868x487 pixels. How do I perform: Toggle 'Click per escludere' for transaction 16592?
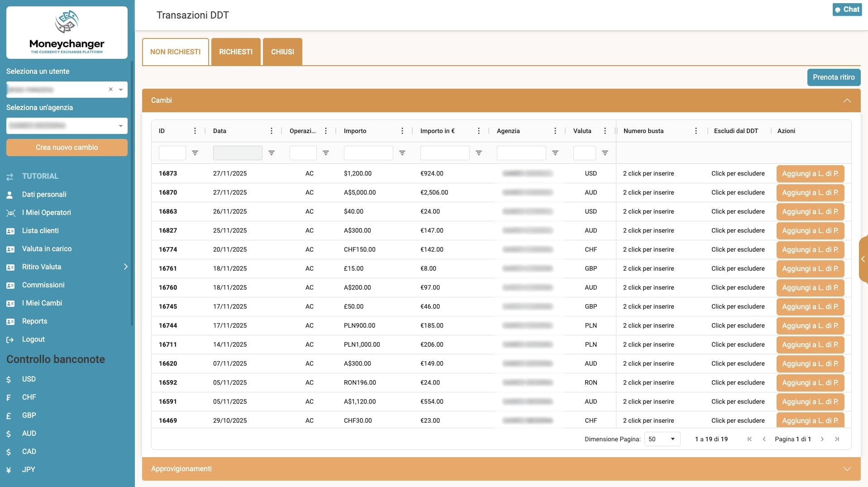point(738,382)
